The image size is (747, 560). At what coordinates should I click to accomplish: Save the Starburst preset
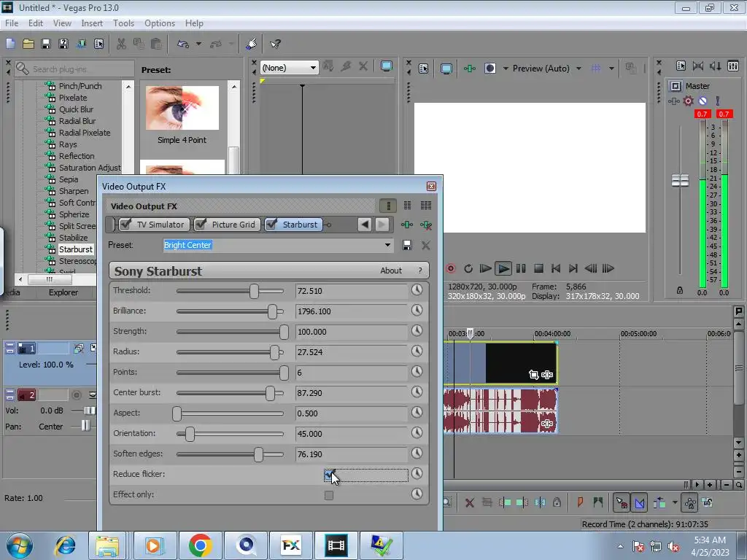(x=407, y=245)
